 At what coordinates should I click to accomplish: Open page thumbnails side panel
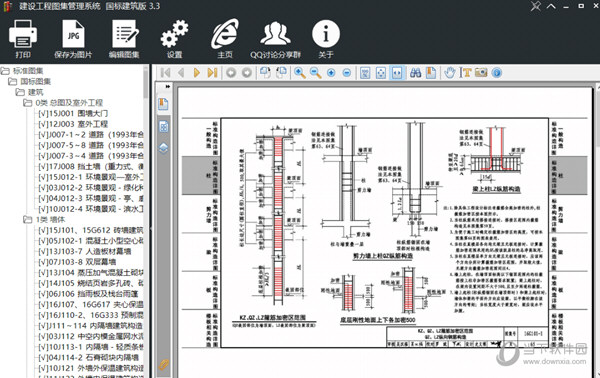163,127
